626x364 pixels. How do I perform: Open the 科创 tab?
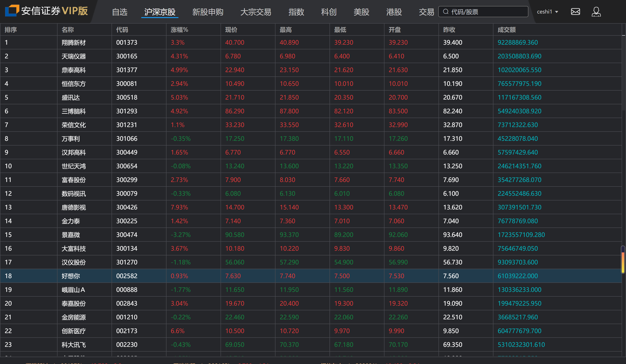pyautogui.click(x=329, y=12)
